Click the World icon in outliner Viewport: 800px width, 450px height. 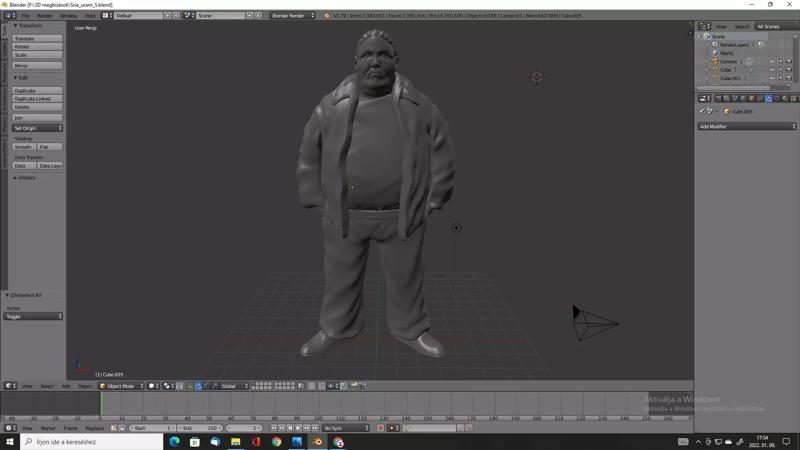(715, 53)
